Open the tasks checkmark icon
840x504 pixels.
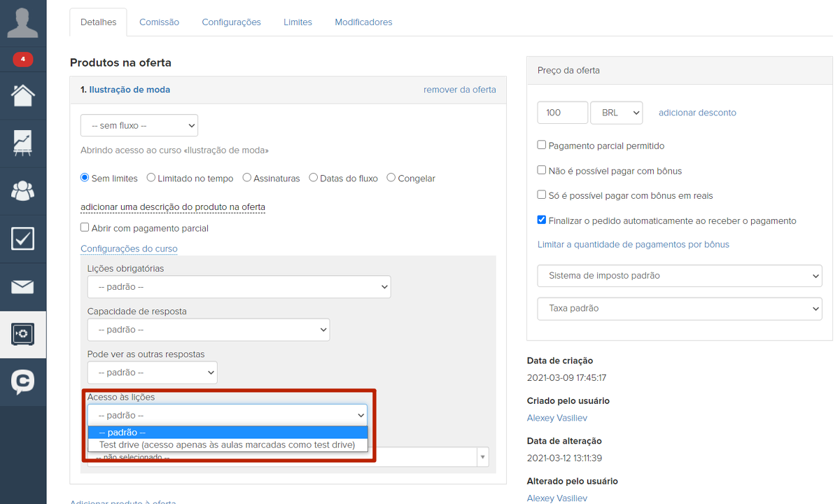pyautogui.click(x=23, y=239)
